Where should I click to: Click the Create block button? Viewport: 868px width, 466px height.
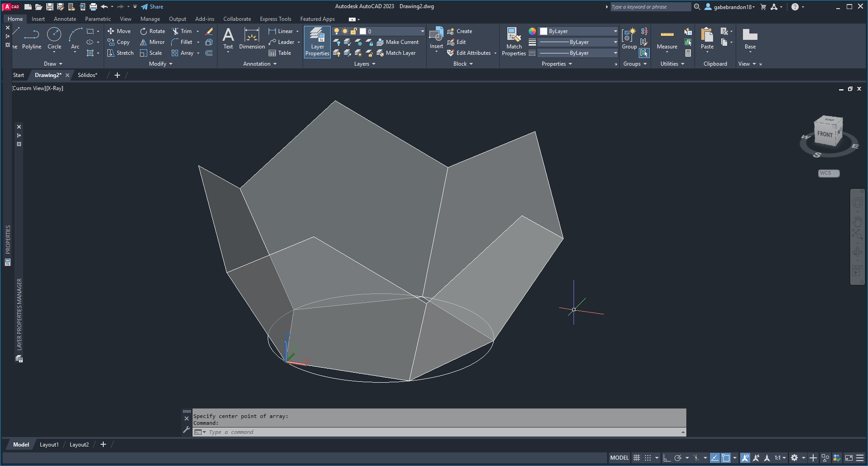pos(459,31)
